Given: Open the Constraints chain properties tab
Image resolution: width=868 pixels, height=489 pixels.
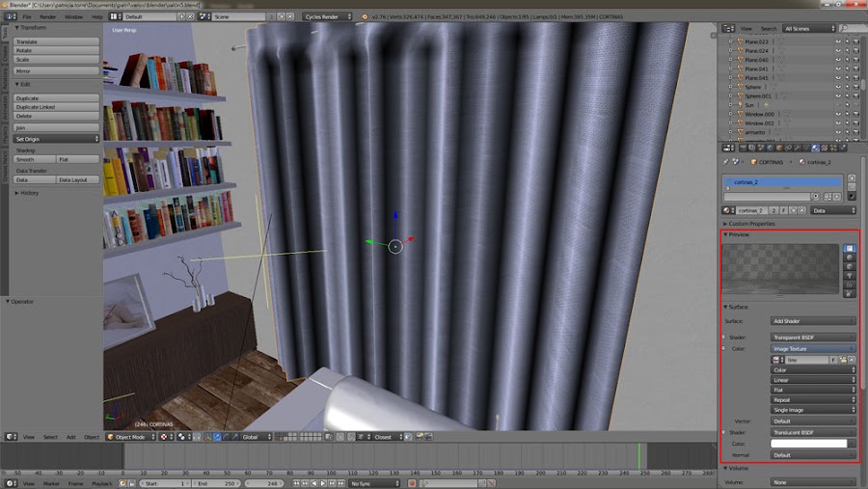Looking at the screenshot, I should tap(788, 148).
